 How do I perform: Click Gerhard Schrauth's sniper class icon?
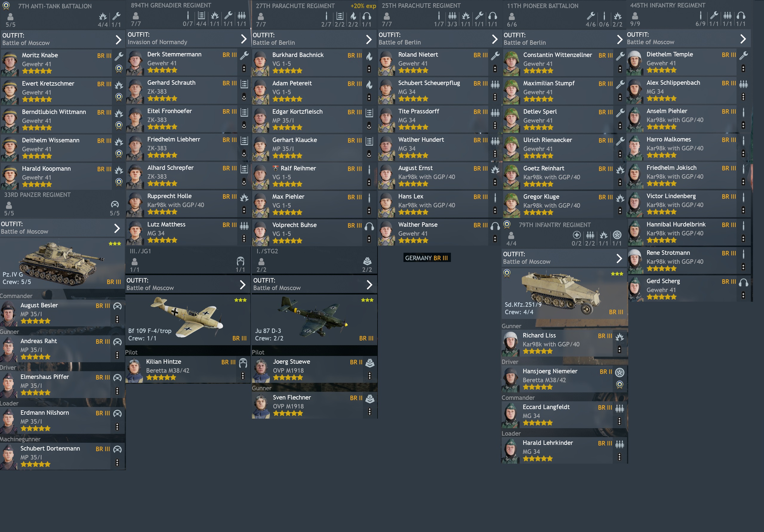244,84
